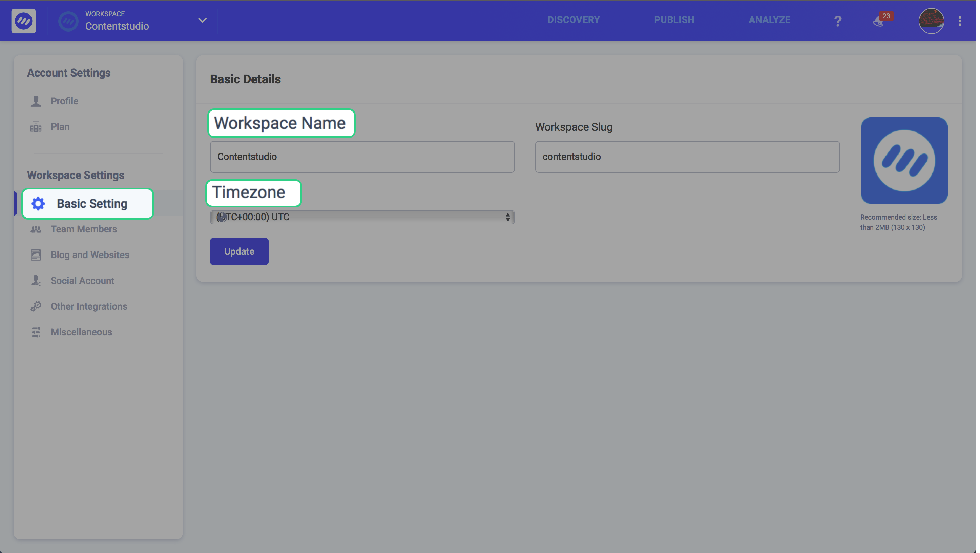This screenshot has height=553, width=980.
Task: Click the Blog and Websites icon
Action: [x=36, y=254]
